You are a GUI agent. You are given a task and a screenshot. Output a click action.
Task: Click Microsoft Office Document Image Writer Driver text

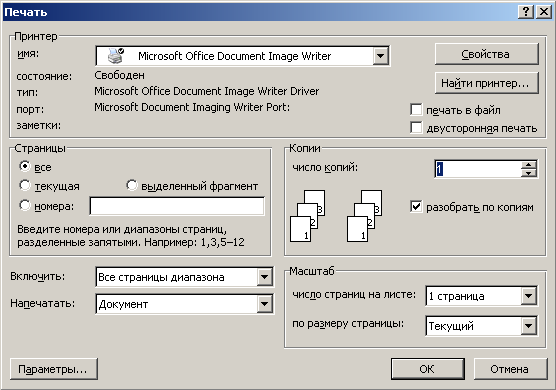point(207,91)
